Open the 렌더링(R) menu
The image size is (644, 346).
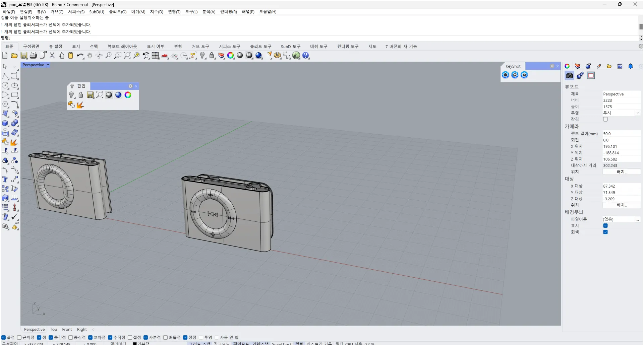pos(228,12)
